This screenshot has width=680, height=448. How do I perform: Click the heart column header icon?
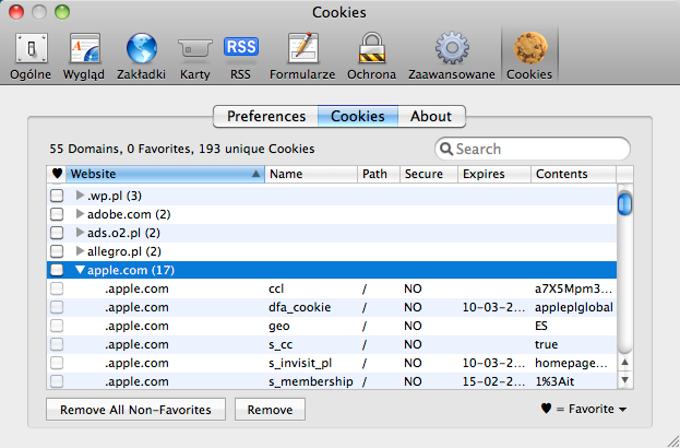pyautogui.click(x=57, y=173)
